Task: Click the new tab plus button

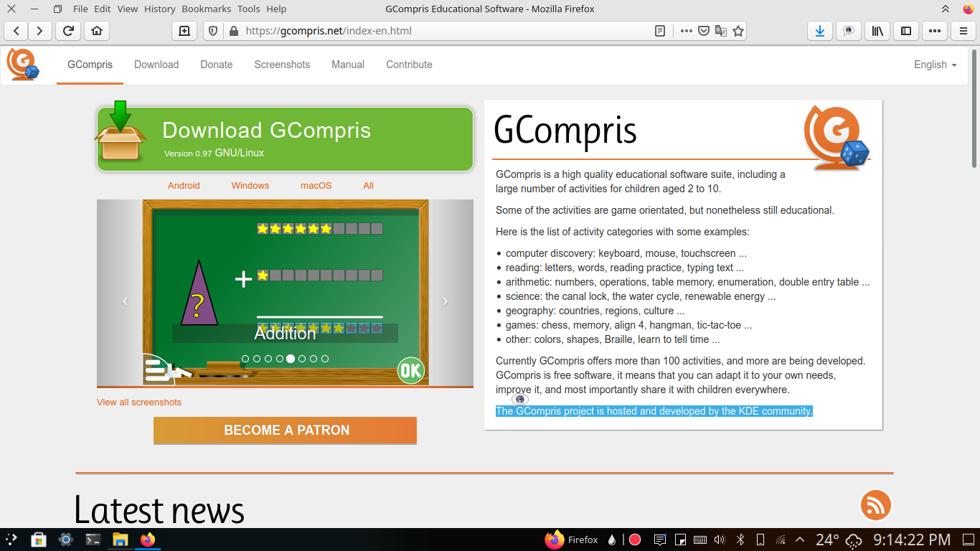Action: tap(184, 31)
